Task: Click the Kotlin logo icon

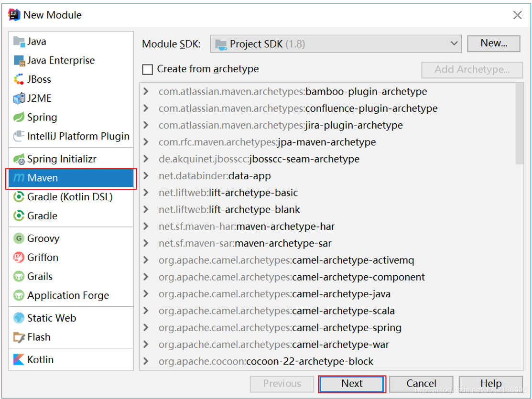Action: coord(19,360)
